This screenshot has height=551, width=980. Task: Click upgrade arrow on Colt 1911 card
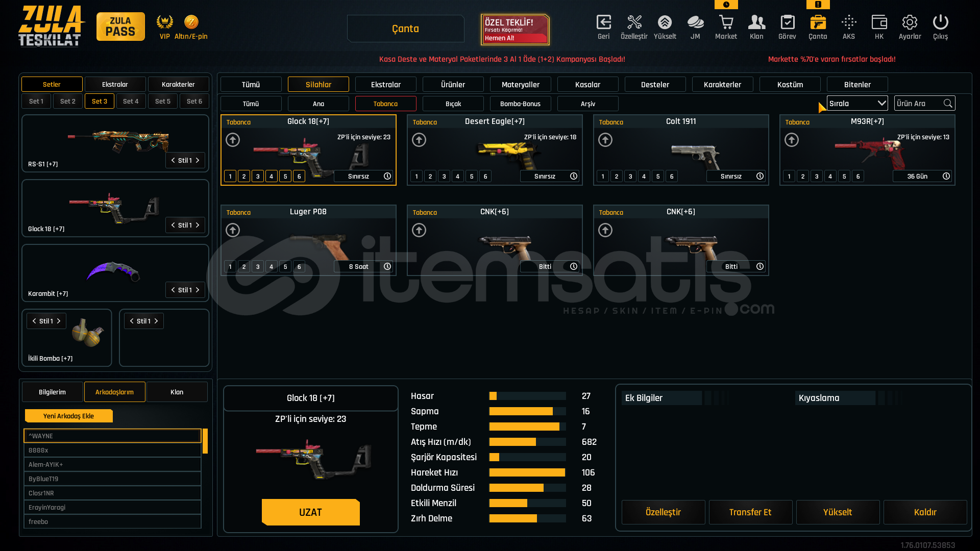point(605,140)
